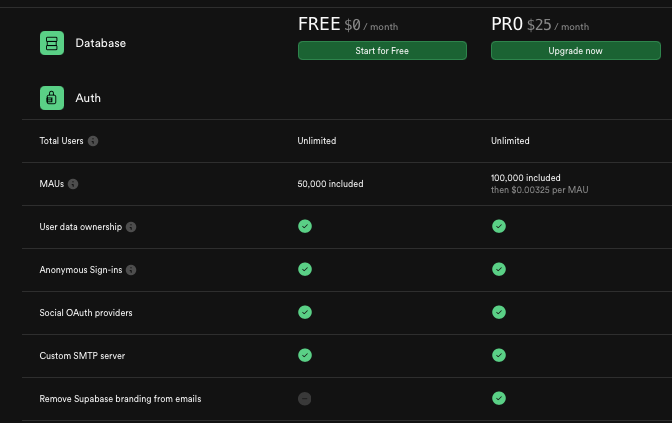Click Pro plan checkmark for User data ownership
The image size is (672, 423).
point(499,226)
